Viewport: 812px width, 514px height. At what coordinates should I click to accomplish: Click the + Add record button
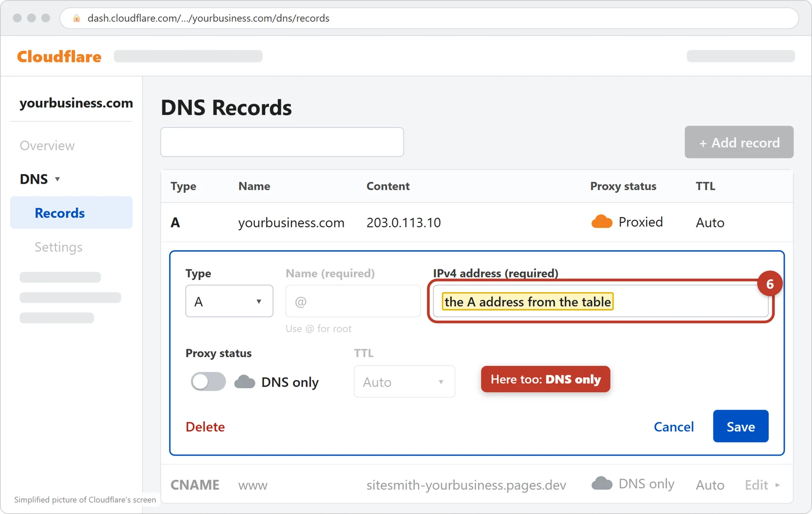739,142
